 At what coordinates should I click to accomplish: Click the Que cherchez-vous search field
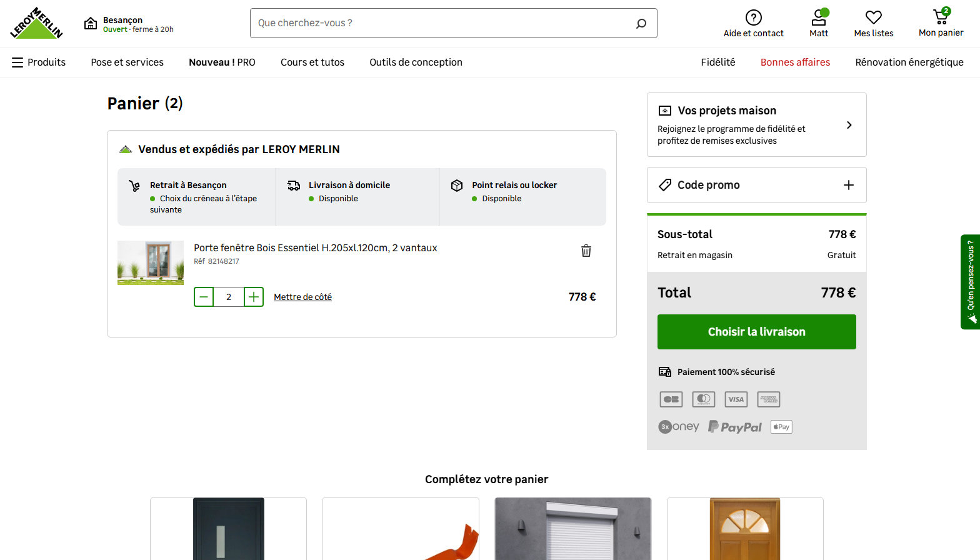[437, 23]
